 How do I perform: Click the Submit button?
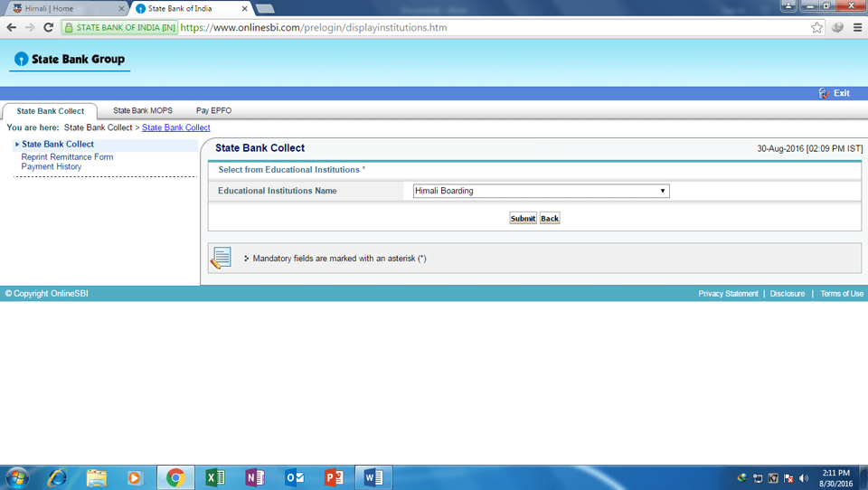(x=523, y=218)
